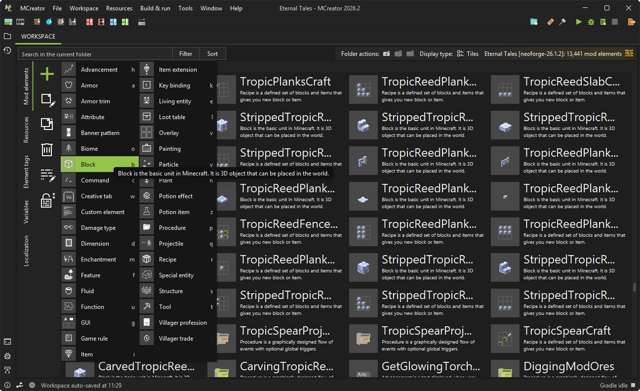This screenshot has height=391, width=640.
Task: Click the edit code list icon
Action: click(x=47, y=175)
